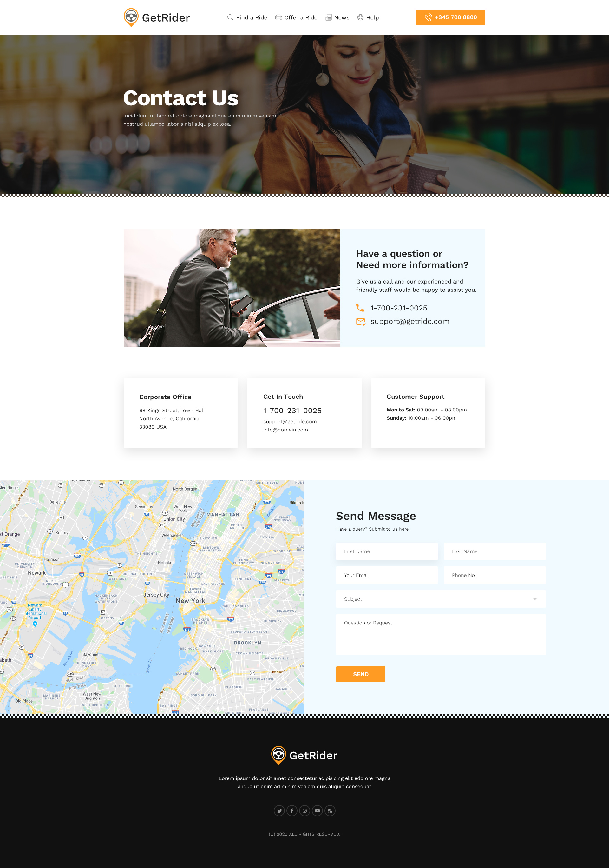Click the magnifier icon for Find a Ride

coord(230,17)
